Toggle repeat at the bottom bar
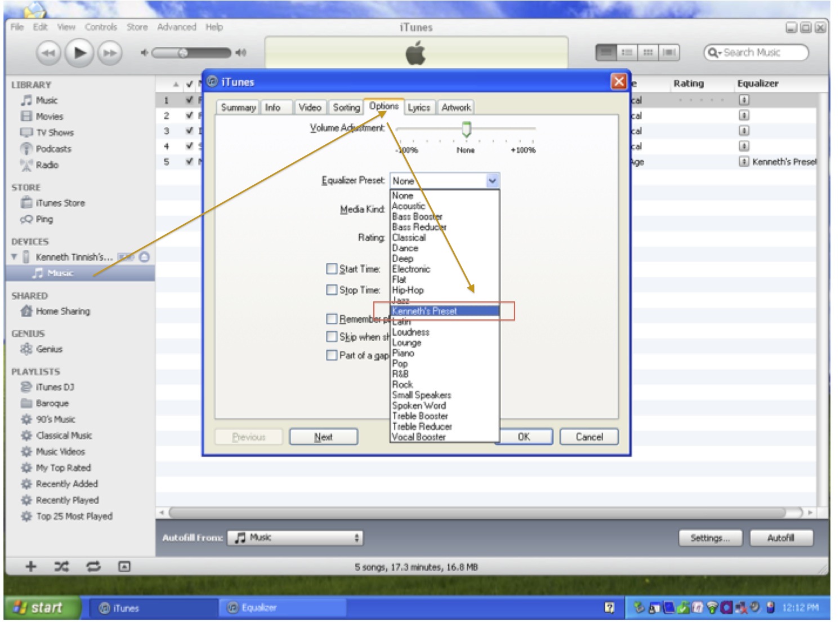The height and width of the screenshot is (627, 840). click(x=93, y=567)
